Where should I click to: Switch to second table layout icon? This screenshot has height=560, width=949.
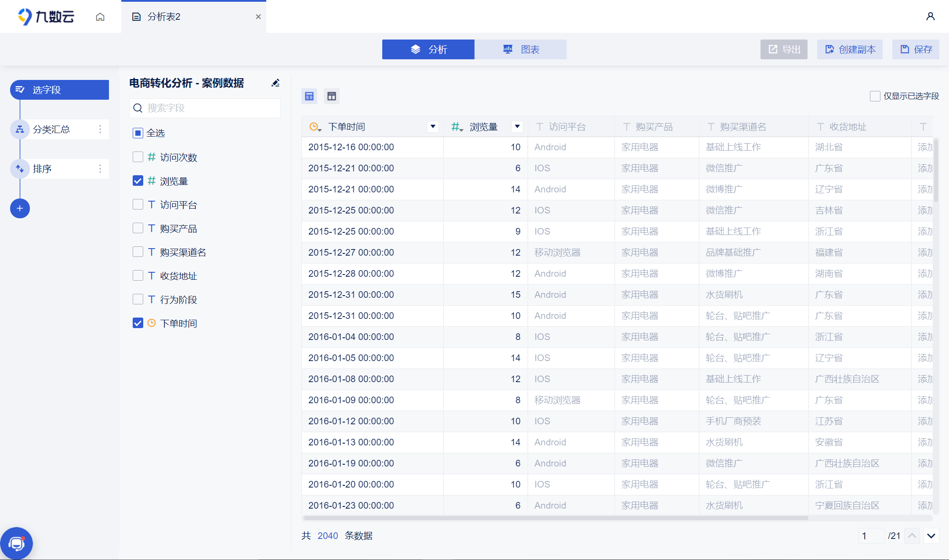click(332, 96)
